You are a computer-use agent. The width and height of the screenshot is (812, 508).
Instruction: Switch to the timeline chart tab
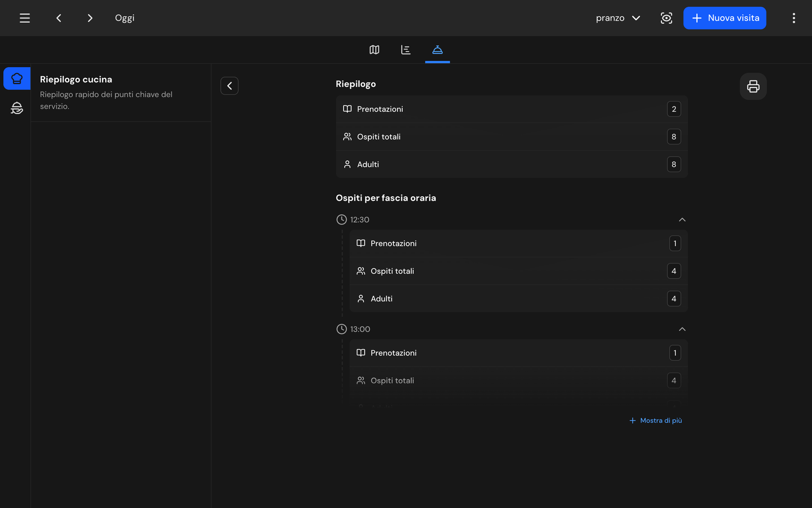[406, 50]
